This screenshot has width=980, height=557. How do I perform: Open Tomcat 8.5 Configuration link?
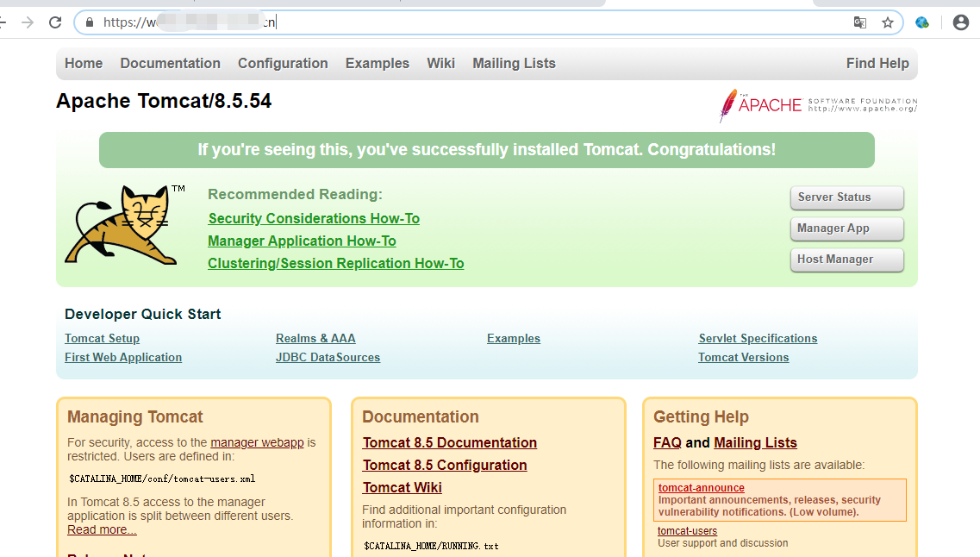coord(445,465)
